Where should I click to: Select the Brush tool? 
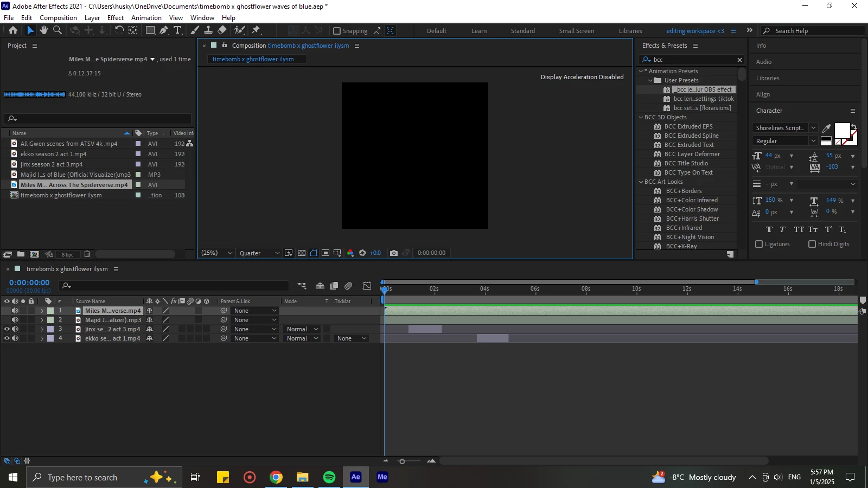(195, 30)
